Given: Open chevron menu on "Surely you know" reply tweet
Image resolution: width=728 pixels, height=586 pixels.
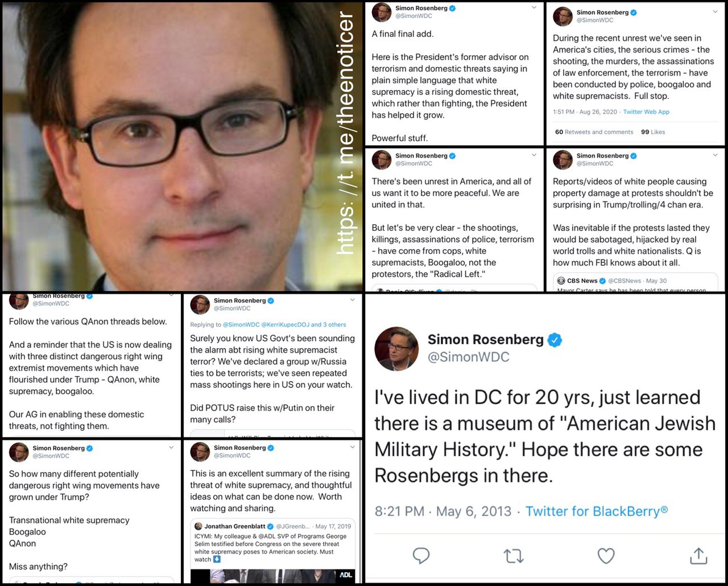Looking at the screenshot, I should click(352, 300).
